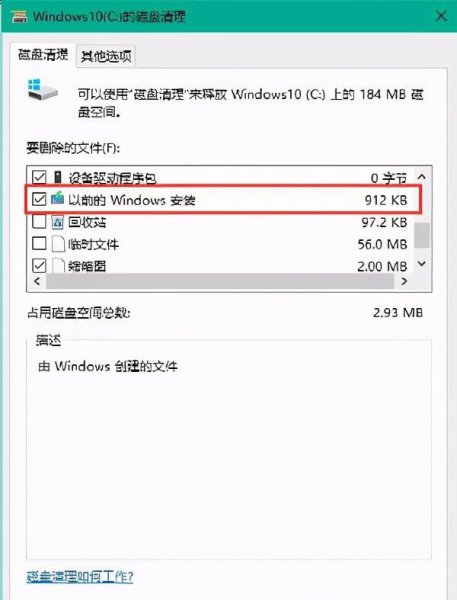Switch to the 磁盘清理 tab
Viewport: 457px width, 600px height.
pyautogui.click(x=43, y=54)
